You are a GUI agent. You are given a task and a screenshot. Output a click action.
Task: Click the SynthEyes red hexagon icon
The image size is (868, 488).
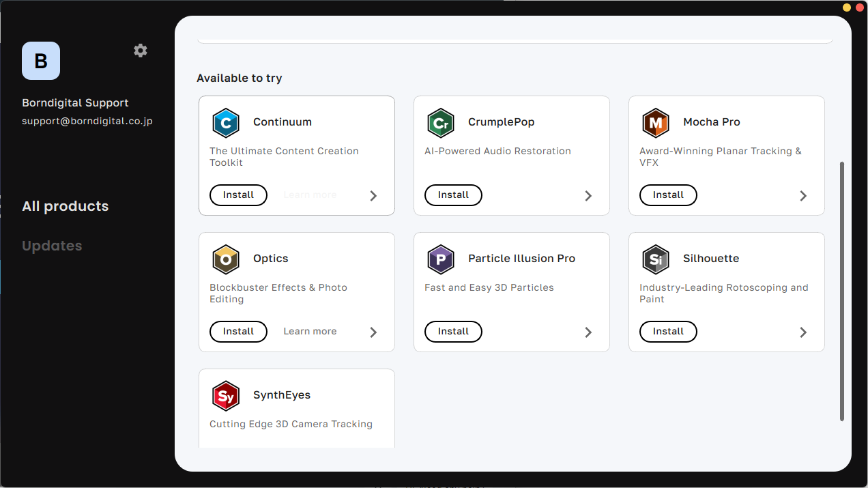pyautogui.click(x=226, y=396)
